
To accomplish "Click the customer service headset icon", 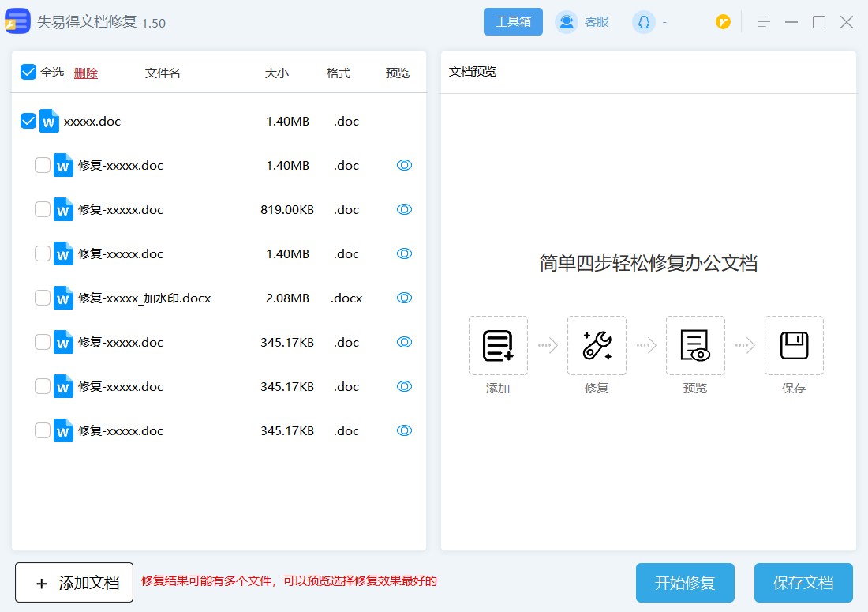I will [x=567, y=22].
